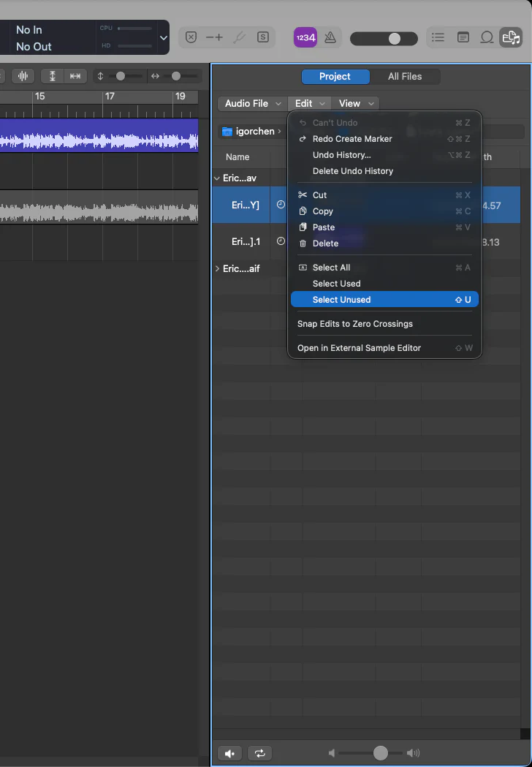Collapse the Eric...av file group
This screenshot has height=767, width=532.
(217, 178)
